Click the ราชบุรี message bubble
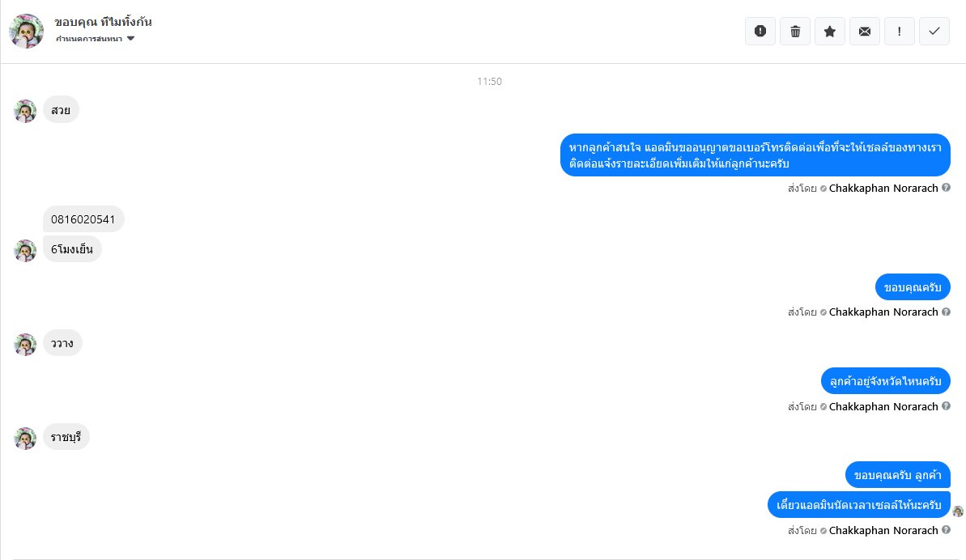The image size is (966, 560). 66,437
